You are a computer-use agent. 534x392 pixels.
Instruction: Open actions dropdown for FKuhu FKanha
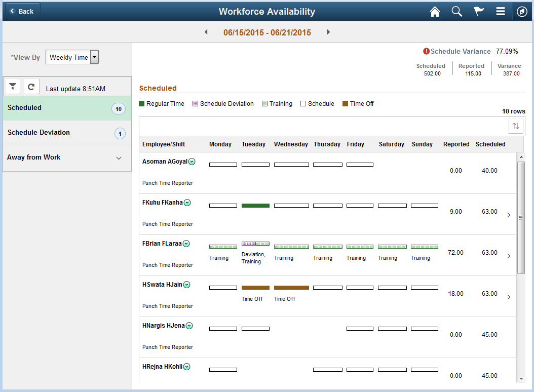click(x=186, y=202)
